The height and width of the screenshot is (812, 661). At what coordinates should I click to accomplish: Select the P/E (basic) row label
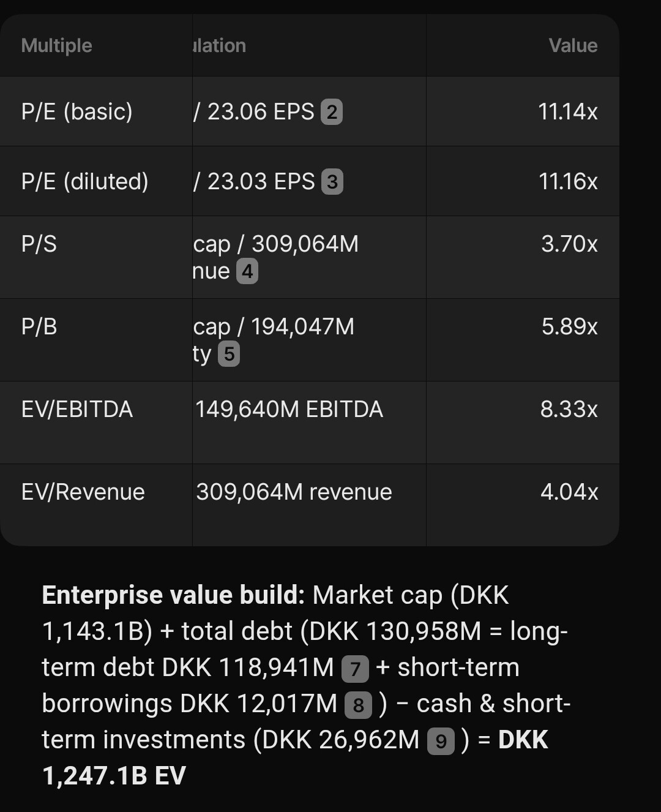(x=77, y=112)
